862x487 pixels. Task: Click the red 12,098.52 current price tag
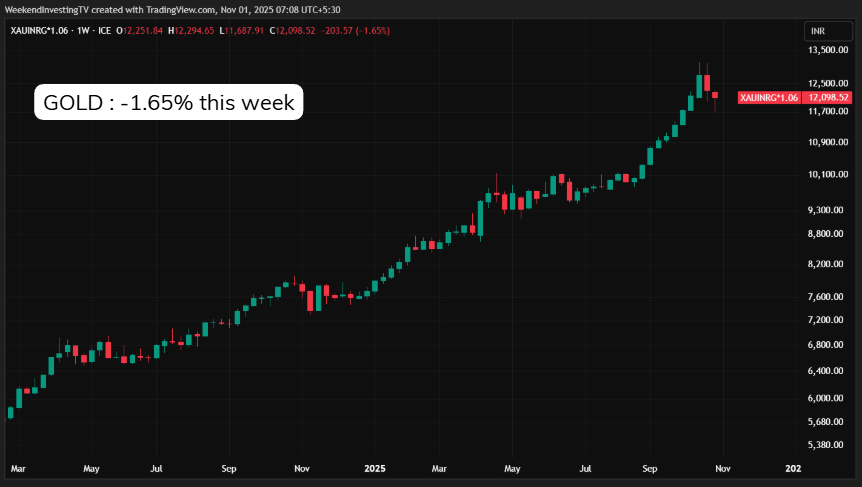click(x=830, y=97)
